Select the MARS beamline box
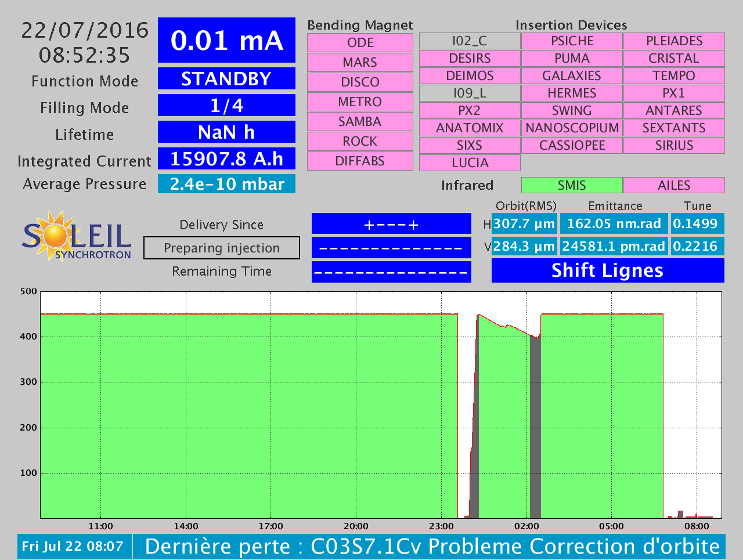Viewport: 743px width, 560px height. coord(360,63)
